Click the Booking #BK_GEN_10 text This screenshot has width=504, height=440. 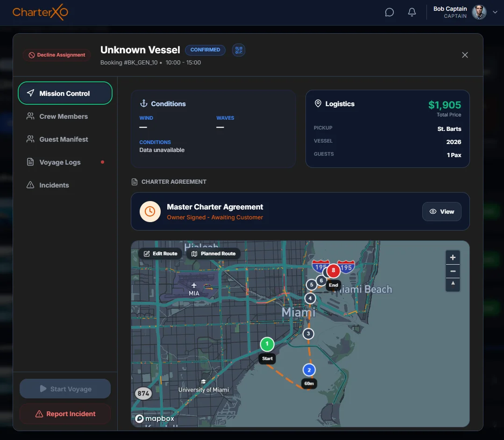[x=129, y=63]
